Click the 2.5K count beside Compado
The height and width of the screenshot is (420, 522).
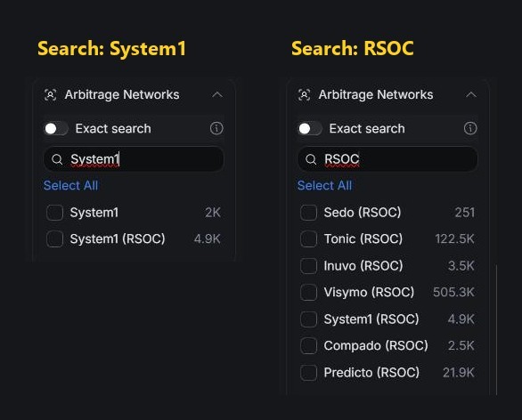tap(461, 345)
